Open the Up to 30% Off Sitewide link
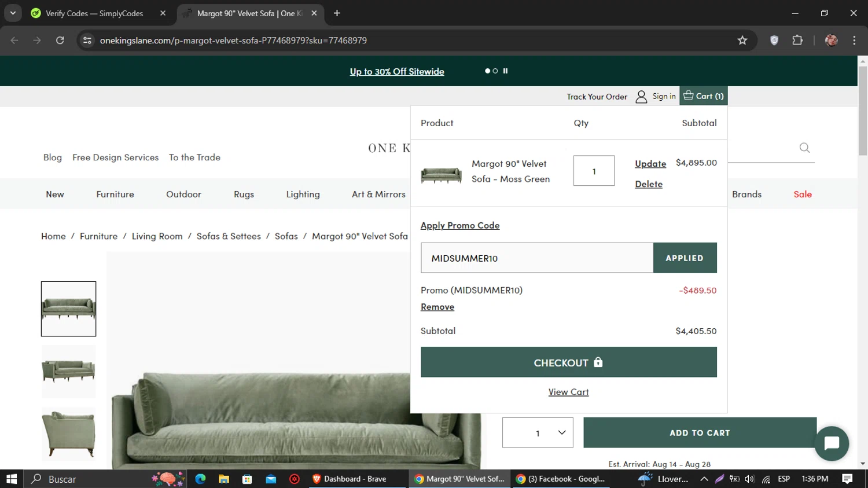The width and height of the screenshot is (868, 488). click(x=397, y=72)
